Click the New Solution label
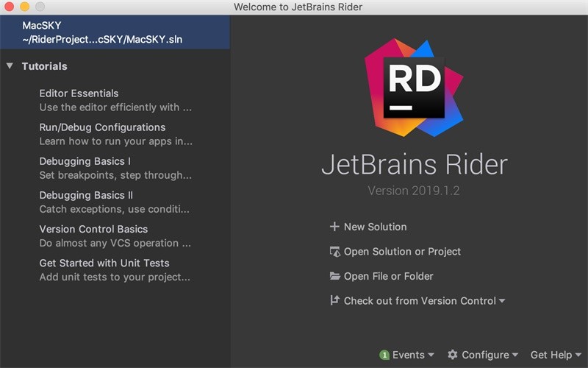 click(x=376, y=227)
